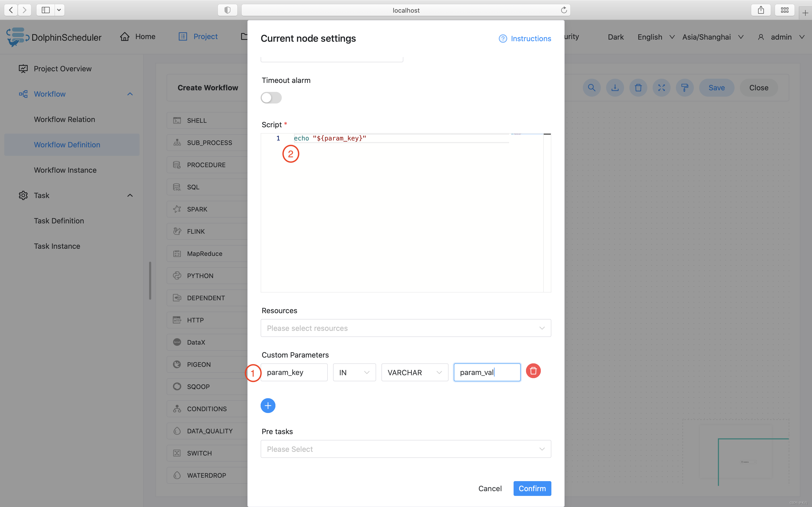Image resolution: width=812 pixels, height=507 pixels.
Task: Enable the Workflow Definition menu item
Action: pos(67,144)
